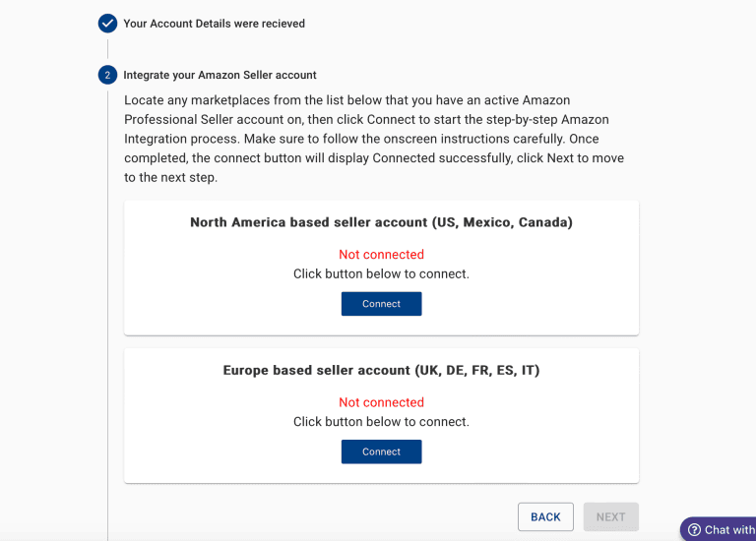Connect the North America seller account
Screen dimensions: 756x541
[381, 304]
